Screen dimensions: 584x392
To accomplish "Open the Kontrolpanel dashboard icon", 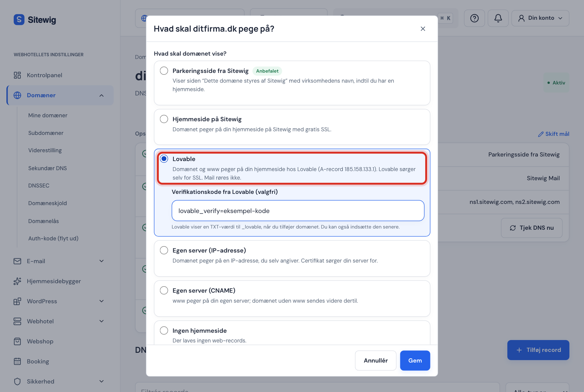I will click(x=17, y=75).
